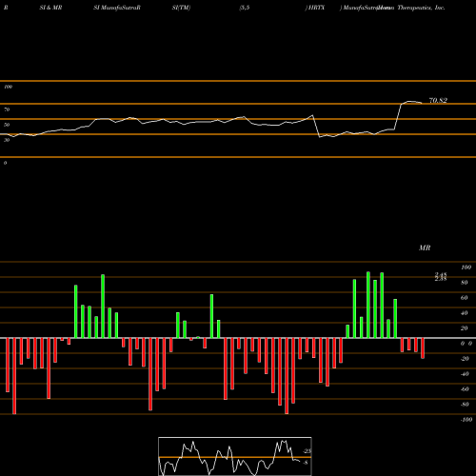Click the 'SI MunafaSutraR' header text
This screenshot has width=476, height=476.
pyautogui.click(x=117, y=8)
